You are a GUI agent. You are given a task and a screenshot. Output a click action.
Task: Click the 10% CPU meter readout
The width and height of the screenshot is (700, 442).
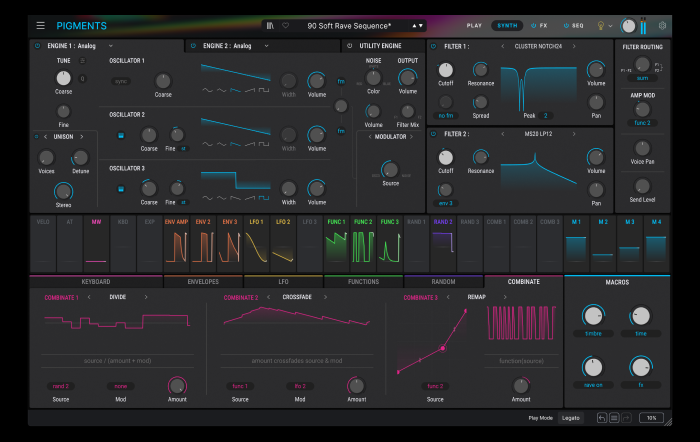(x=652, y=418)
